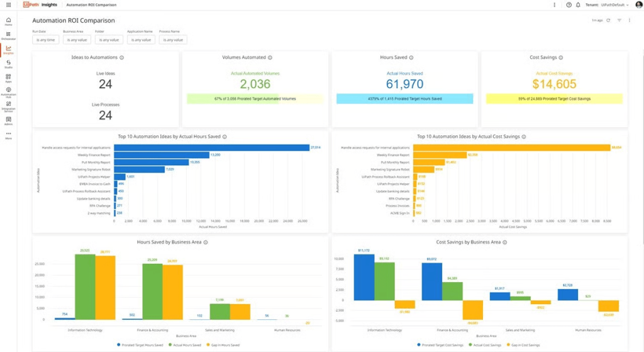Show info for Top 10 by Actual Cost Savings

point(524,137)
